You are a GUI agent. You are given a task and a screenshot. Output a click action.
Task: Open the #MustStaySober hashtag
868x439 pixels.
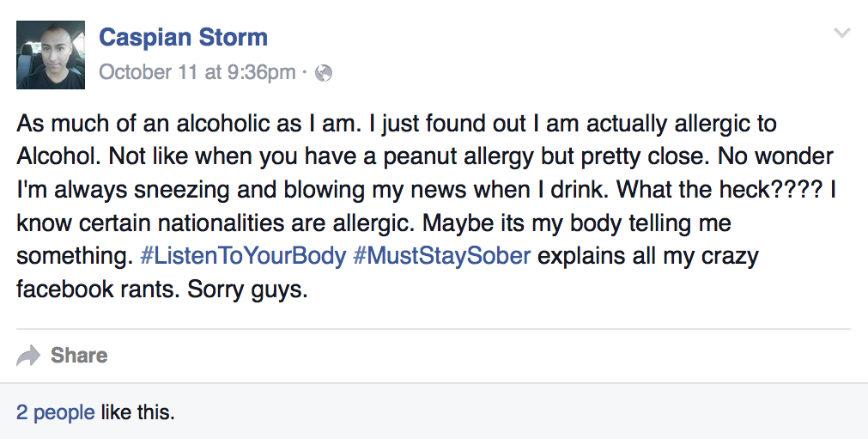441,256
